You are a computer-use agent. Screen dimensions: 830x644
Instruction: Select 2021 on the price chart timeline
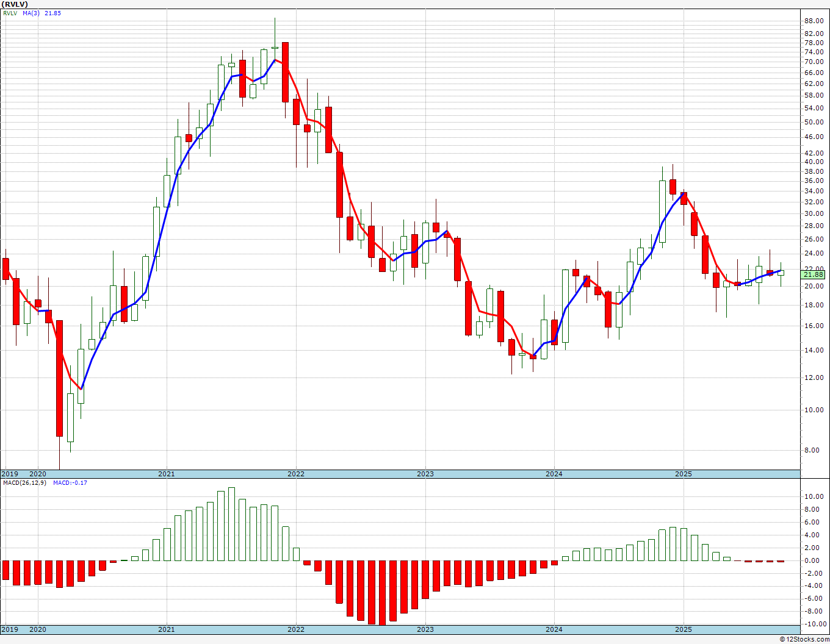(x=166, y=474)
